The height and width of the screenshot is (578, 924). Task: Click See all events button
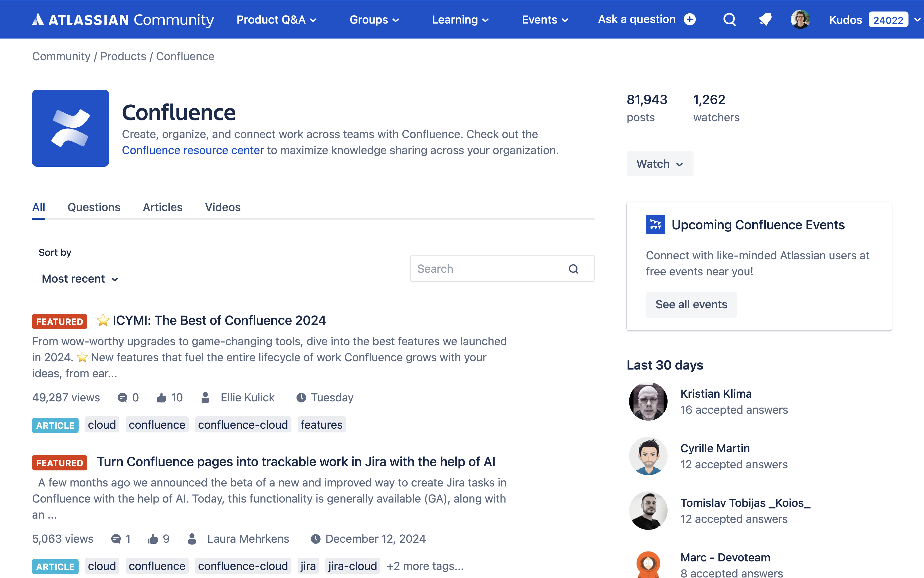[x=691, y=305]
